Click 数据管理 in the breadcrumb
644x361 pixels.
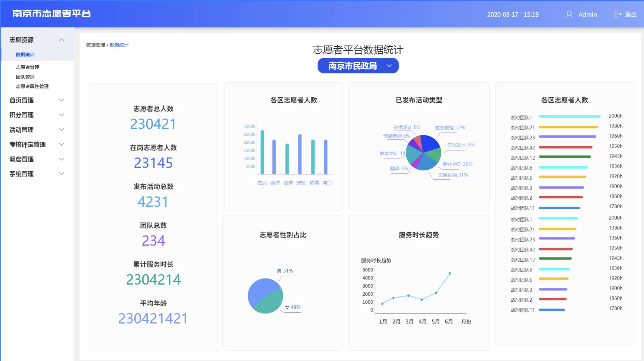click(95, 45)
